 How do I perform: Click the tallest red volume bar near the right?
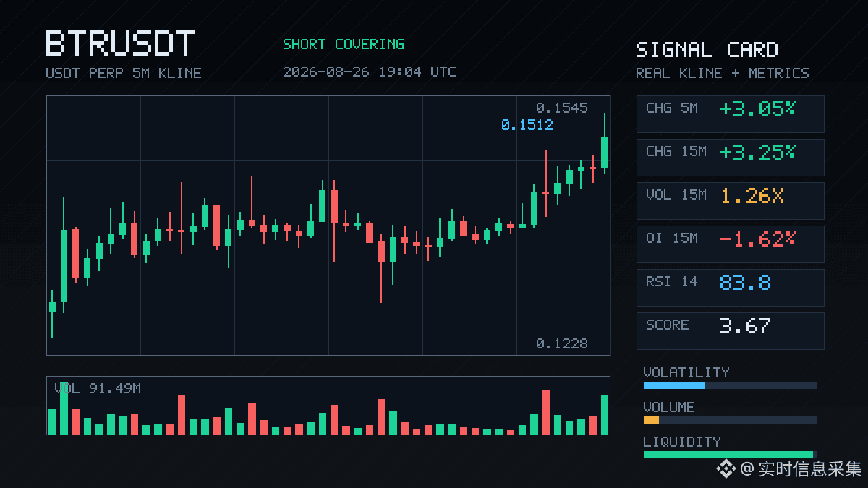[546, 413]
